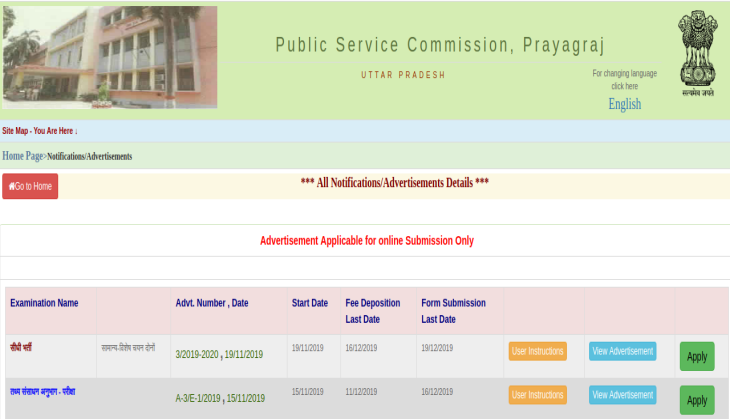The height and width of the screenshot is (419, 730).
Task: Click fee deposition date 16/12/2019 cell
Action: [x=361, y=348]
